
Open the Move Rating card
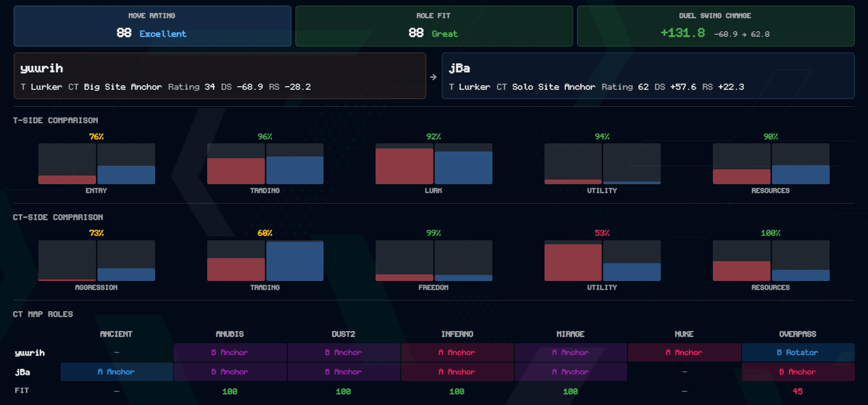click(x=152, y=26)
